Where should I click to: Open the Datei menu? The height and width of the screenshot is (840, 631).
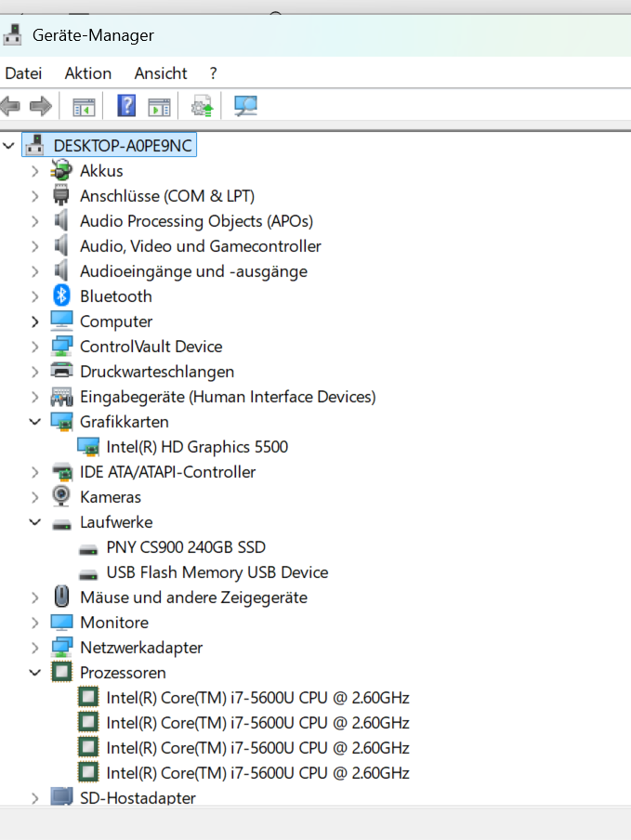click(x=23, y=72)
